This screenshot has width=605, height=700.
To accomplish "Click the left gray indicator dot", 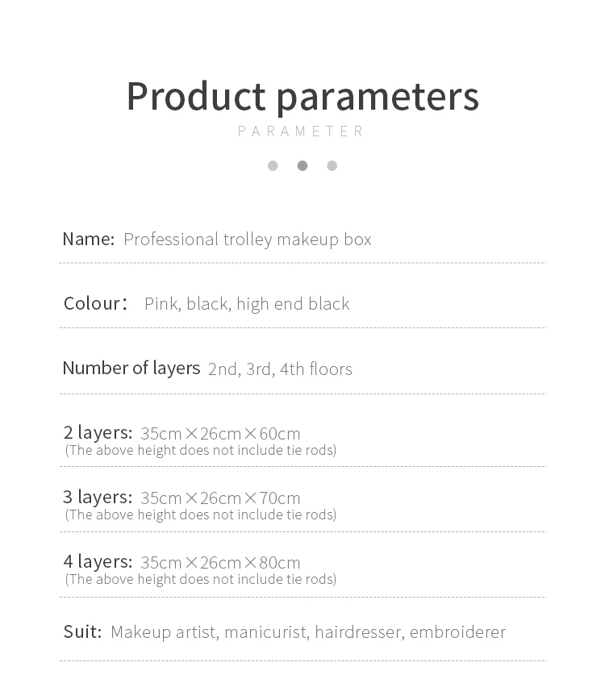I will tap(273, 166).
